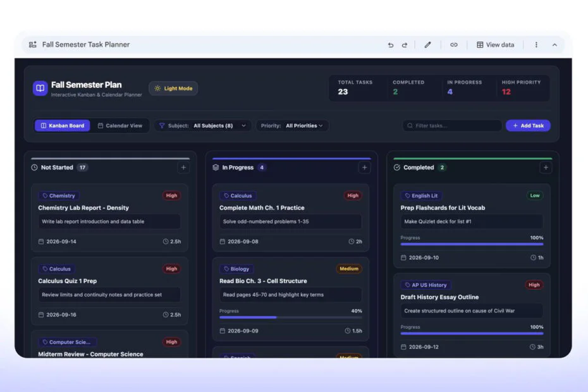The height and width of the screenshot is (392, 588).
Task: Click the filter funnel icon
Action: (x=162, y=126)
